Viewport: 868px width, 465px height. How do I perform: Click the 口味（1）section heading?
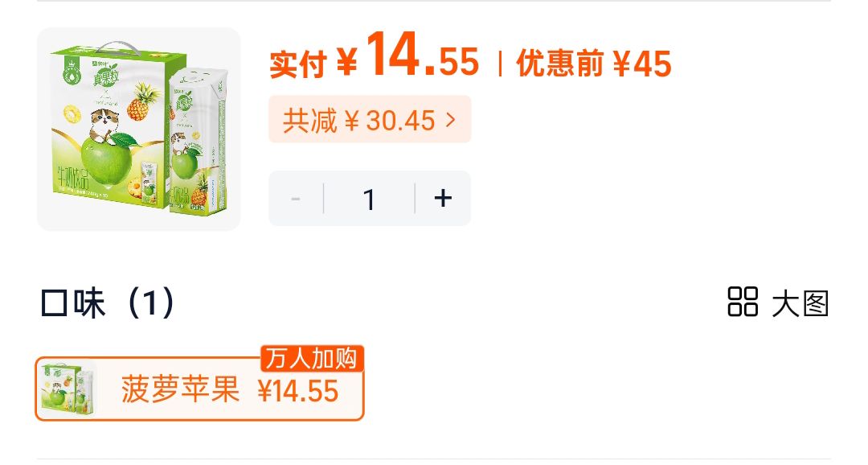pos(108,302)
